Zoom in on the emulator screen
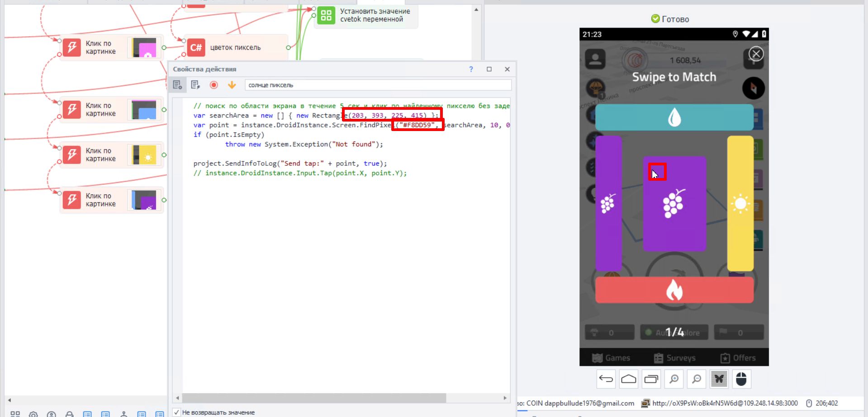The image size is (868, 417). [674, 379]
